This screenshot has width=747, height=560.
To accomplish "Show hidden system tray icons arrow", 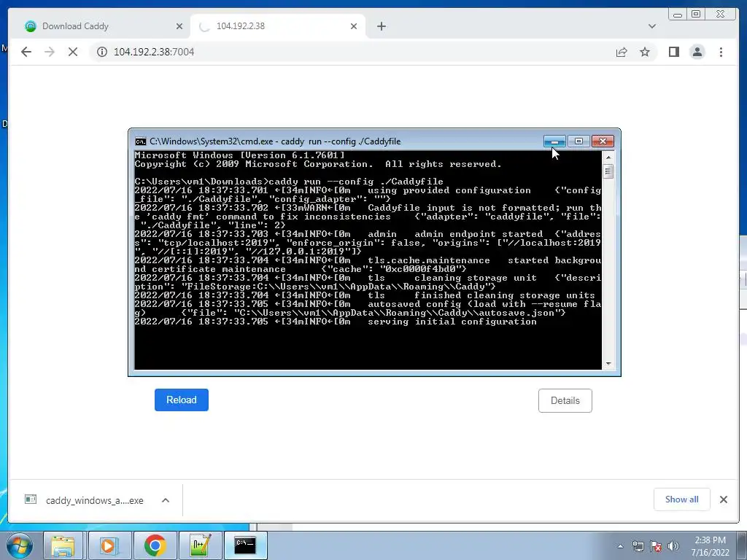I will pyautogui.click(x=620, y=546).
